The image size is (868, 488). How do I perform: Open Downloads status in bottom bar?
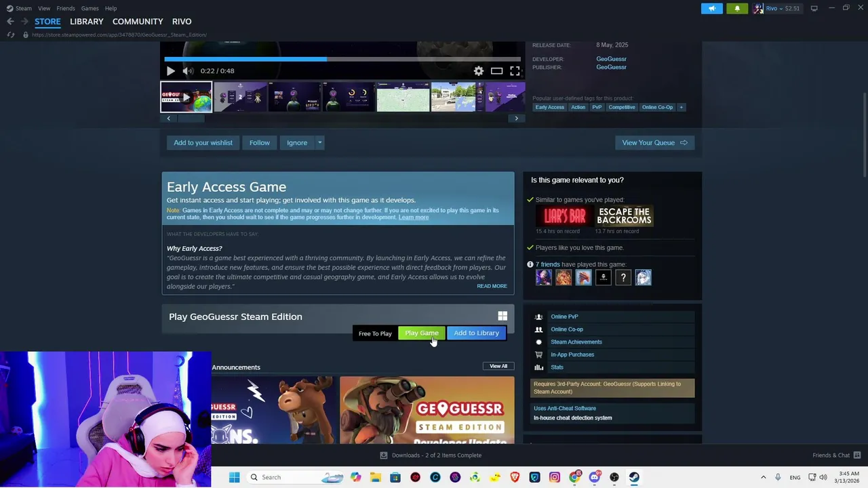pos(431,455)
